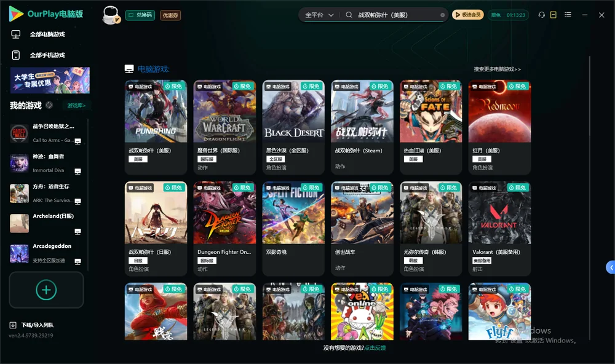Open 双影奇境 Split Fiction card

coord(293,229)
